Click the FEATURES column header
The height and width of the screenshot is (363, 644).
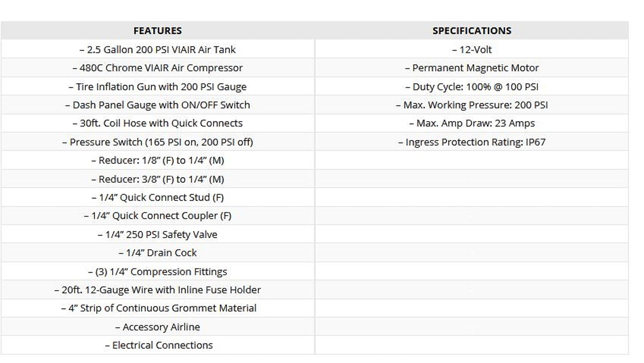point(158,31)
